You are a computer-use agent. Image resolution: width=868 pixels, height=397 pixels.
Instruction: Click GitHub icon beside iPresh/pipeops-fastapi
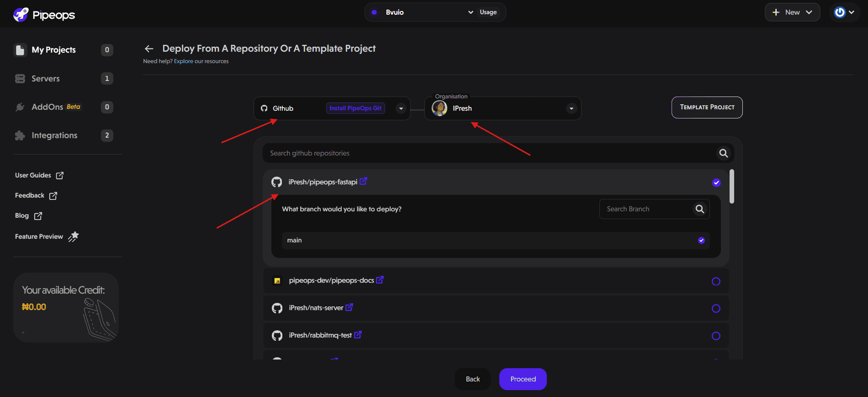pos(277,182)
